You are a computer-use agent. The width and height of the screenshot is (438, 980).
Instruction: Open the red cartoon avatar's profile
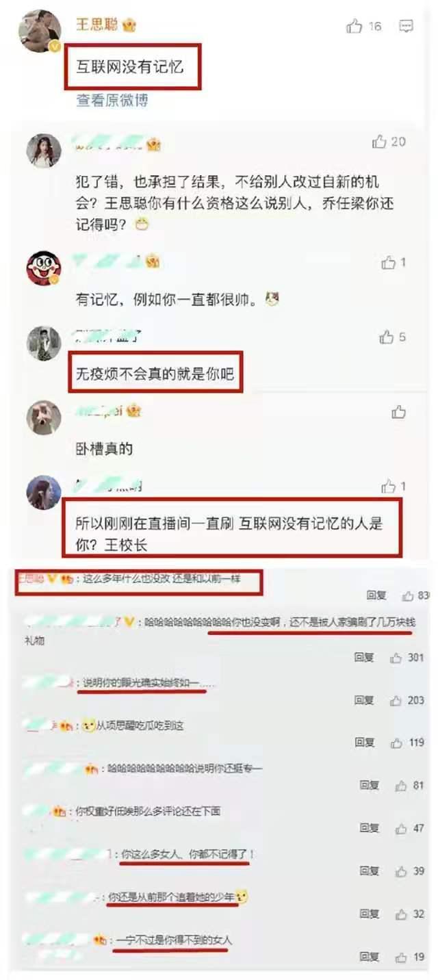click(x=44, y=268)
